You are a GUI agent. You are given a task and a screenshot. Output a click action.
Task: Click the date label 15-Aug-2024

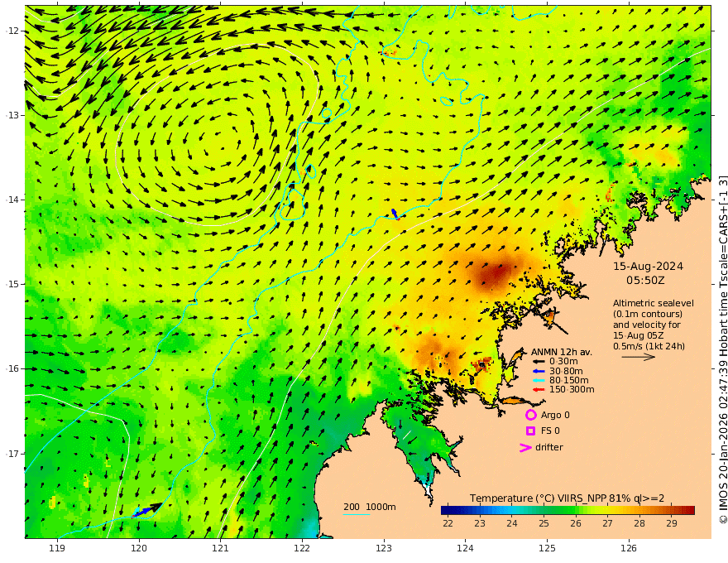[x=648, y=266]
